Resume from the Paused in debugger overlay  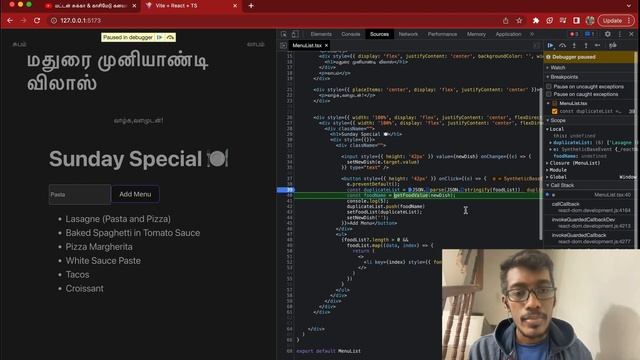159,38
